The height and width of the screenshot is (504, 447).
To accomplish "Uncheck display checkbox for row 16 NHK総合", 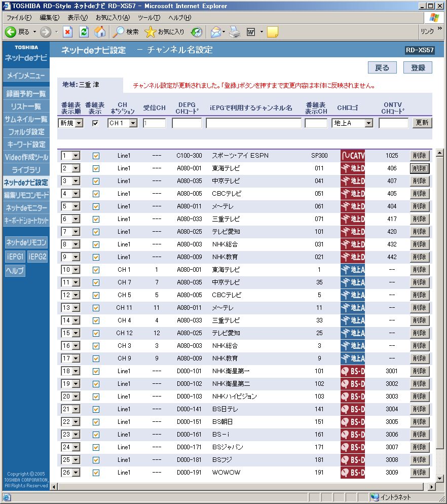I will [96, 346].
